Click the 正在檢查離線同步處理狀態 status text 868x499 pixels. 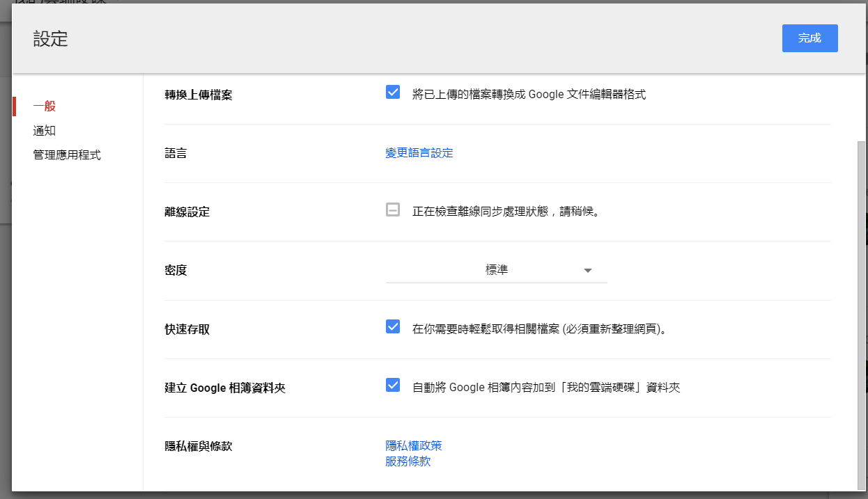pos(506,212)
